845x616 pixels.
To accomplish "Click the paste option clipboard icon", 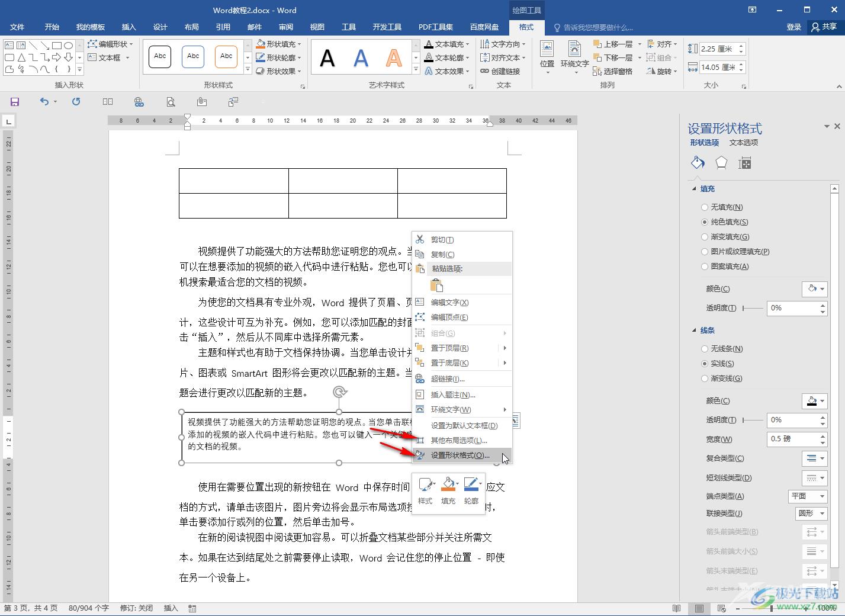I will point(437,285).
